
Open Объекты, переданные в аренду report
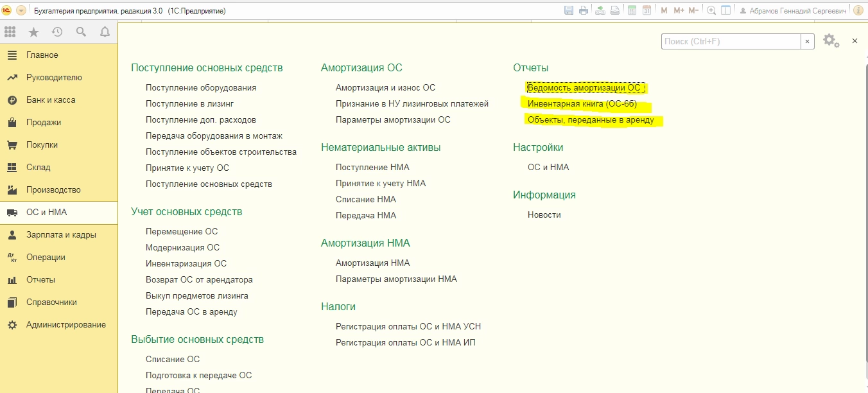pos(591,120)
